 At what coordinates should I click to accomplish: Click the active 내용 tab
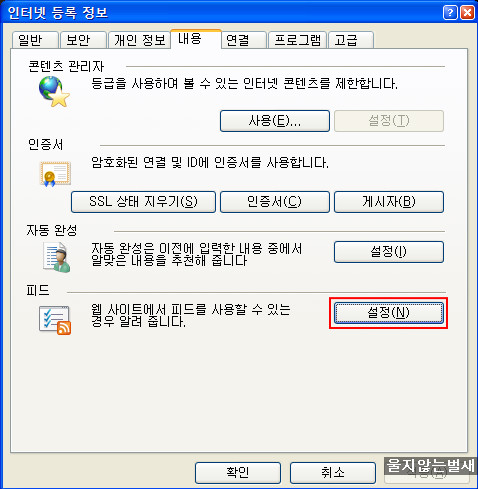[196, 39]
